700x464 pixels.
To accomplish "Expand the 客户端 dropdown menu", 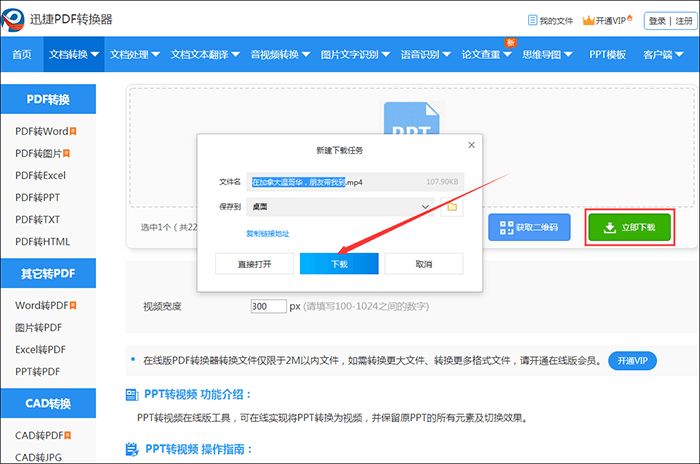I will coord(679,54).
